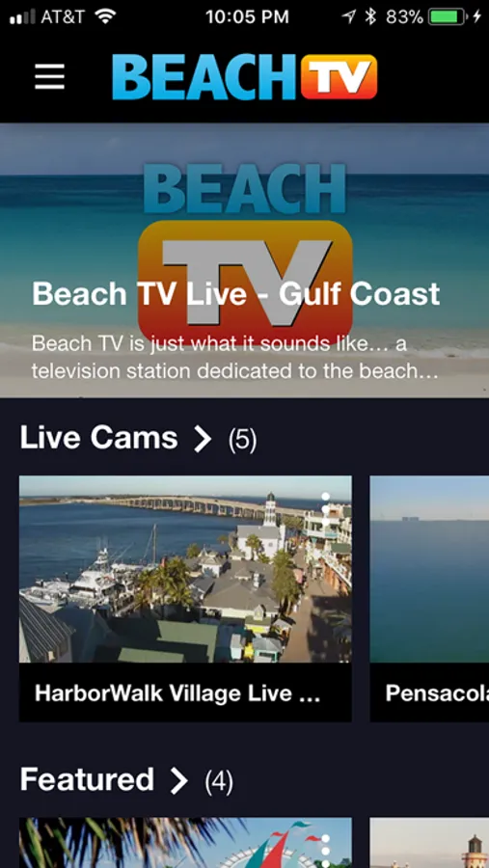Tap the battery indicator icon
This screenshot has width=489, height=868.
(x=448, y=17)
